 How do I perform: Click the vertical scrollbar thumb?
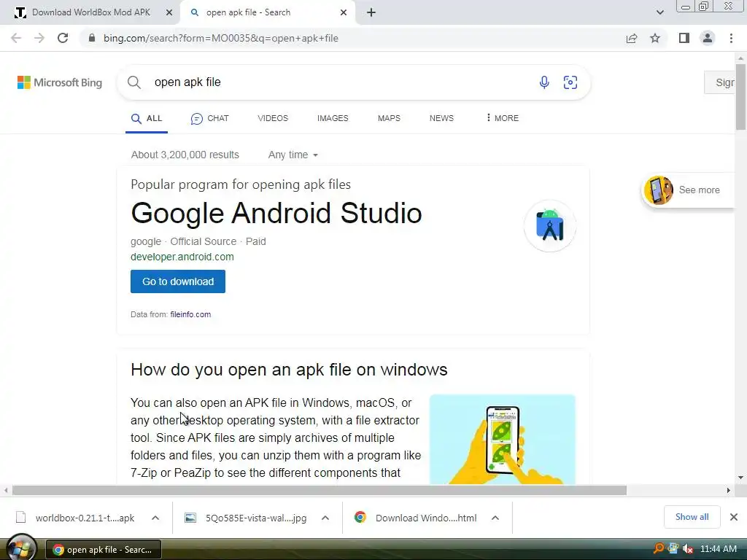pos(740,97)
